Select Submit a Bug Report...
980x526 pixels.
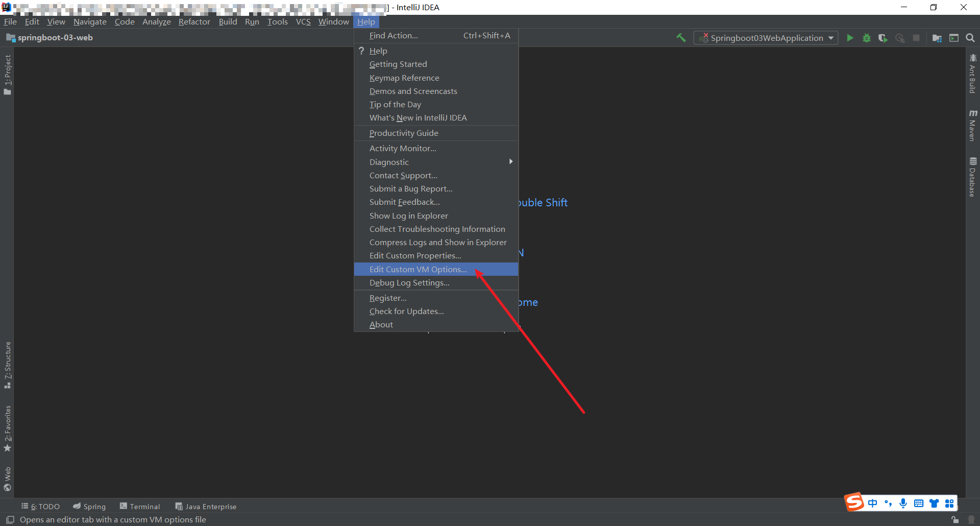[x=436, y=188]
